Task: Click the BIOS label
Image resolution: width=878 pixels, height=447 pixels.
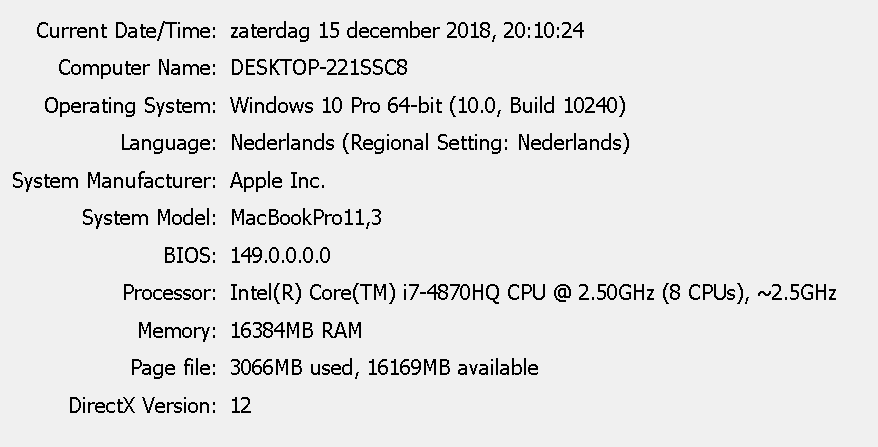Action: (189, 256)
